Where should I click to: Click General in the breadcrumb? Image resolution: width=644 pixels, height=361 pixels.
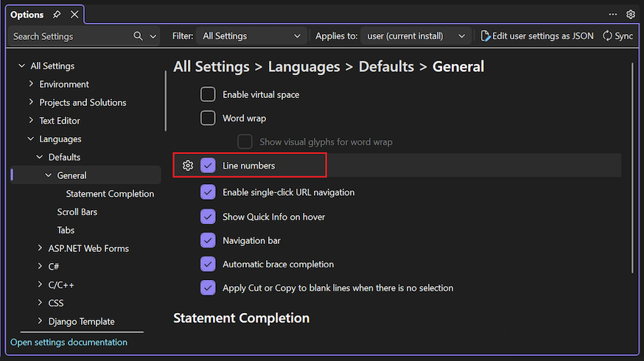click(x=458, y=66)
